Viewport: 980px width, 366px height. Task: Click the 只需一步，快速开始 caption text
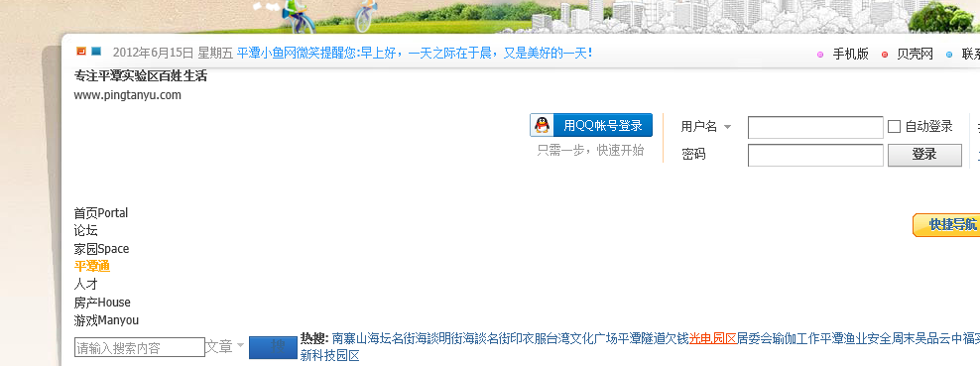pos(590,151)
